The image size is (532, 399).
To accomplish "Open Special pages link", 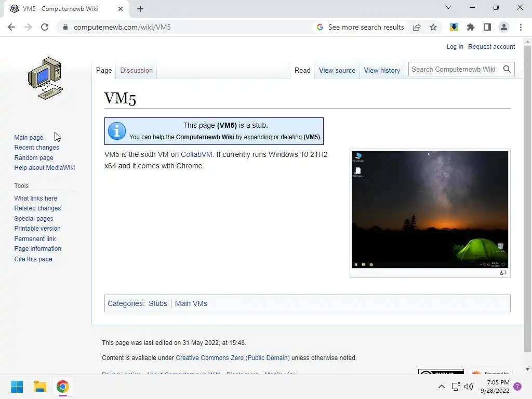I will [x=34, y=219].
